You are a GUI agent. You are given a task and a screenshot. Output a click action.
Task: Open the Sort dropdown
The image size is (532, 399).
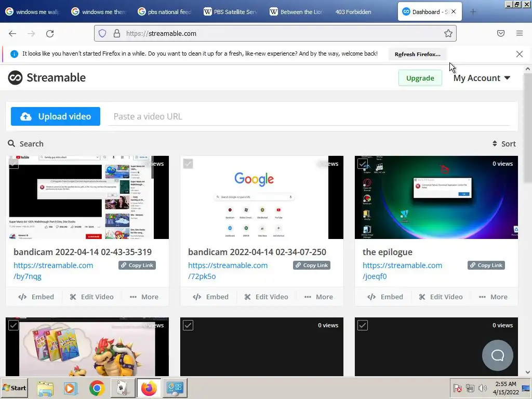(x=504, y=144)
